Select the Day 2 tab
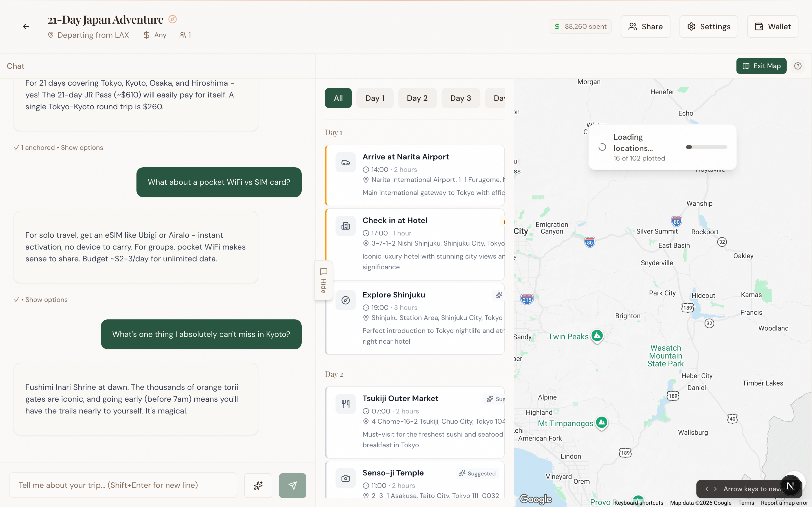812x507 pixels. pos(417,98)
